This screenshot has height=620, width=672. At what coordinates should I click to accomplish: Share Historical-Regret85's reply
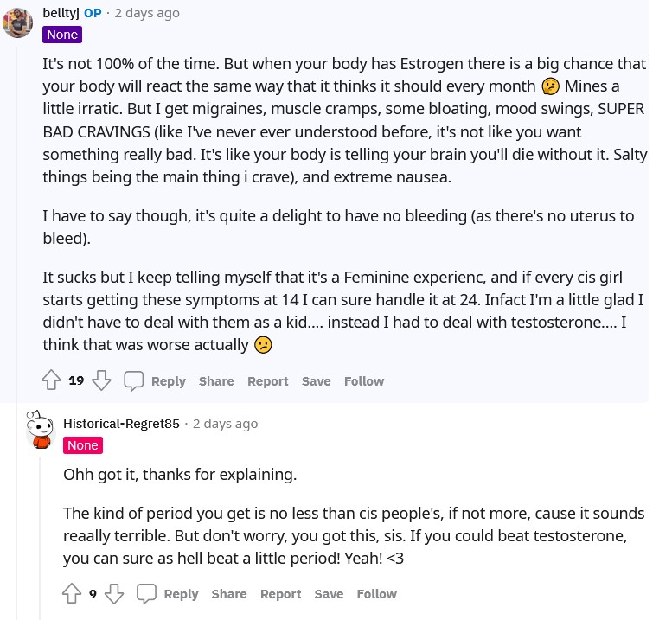pyautogui.click(x=229, y=594)
